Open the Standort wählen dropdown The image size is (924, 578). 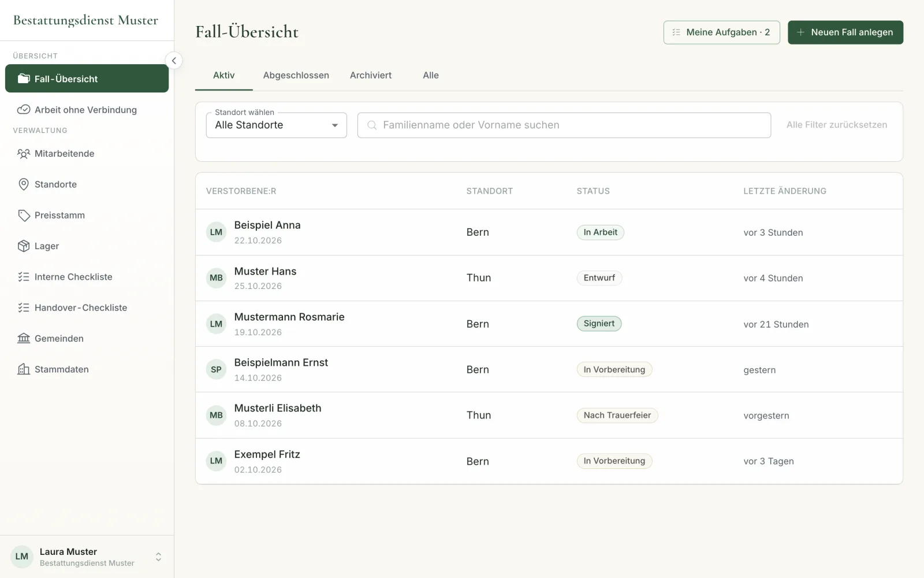[277, 125]
